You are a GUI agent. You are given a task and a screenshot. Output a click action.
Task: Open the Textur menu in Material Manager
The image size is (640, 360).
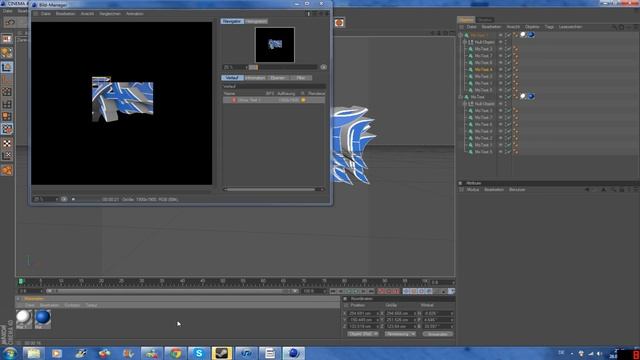coord(91,305)
